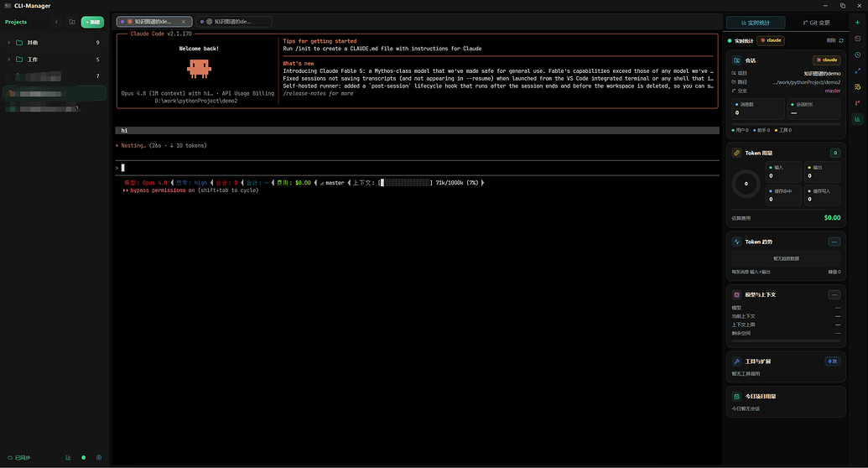Click the 工具与扩展 wrench icon

[x=737, y=361]
